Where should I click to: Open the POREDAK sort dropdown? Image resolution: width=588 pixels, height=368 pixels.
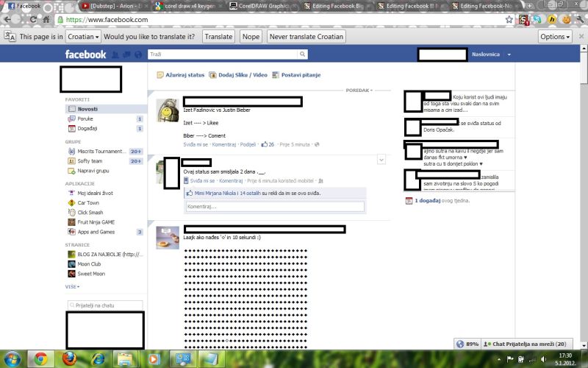click(359, 91)
